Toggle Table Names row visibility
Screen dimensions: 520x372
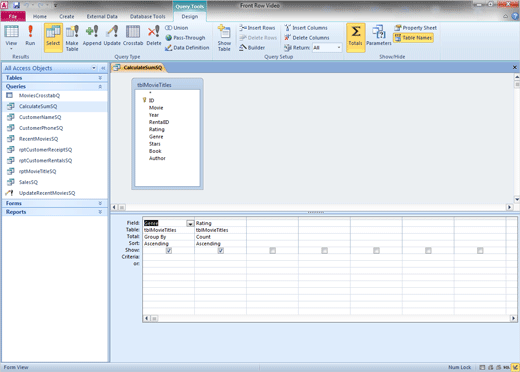pyautogui.click(x=413, y=38)
